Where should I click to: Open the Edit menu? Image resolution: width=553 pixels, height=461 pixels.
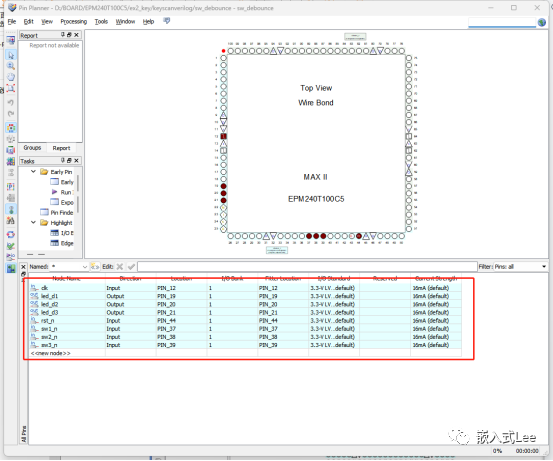29,22
